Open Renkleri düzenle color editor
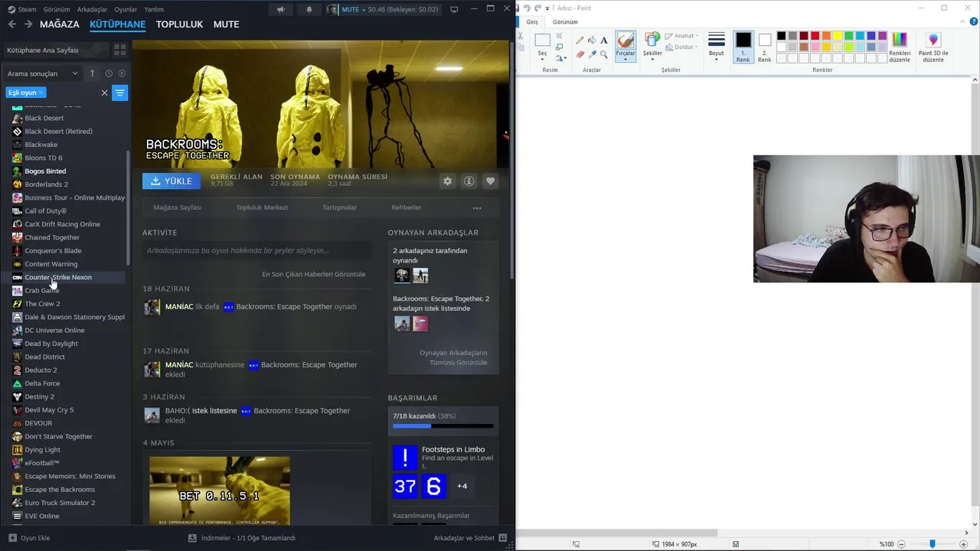The height and width of the screenshot is (551, 980). pos(900,48)
